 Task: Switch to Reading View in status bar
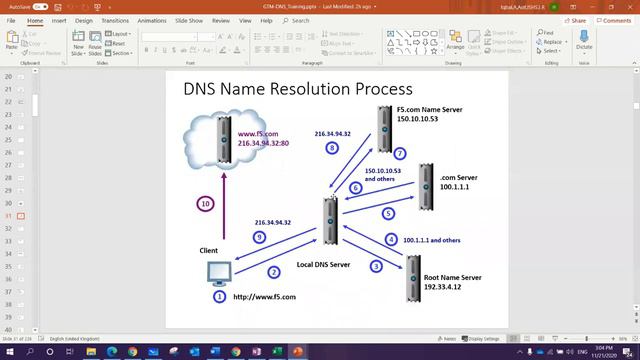541,339
